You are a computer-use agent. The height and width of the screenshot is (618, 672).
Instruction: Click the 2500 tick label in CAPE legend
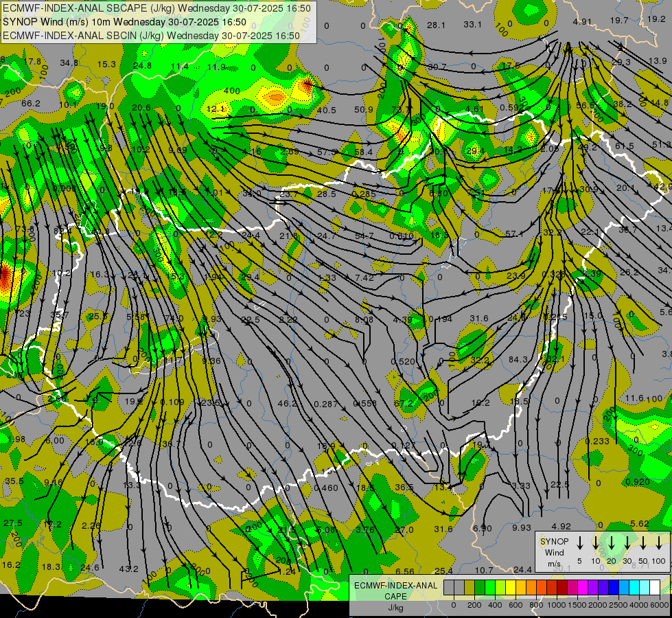[618, 605]
